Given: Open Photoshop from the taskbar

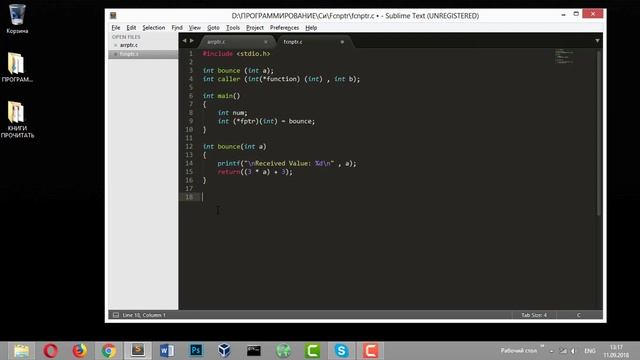Looking at the screenshot, I should [x=196, y=351].
